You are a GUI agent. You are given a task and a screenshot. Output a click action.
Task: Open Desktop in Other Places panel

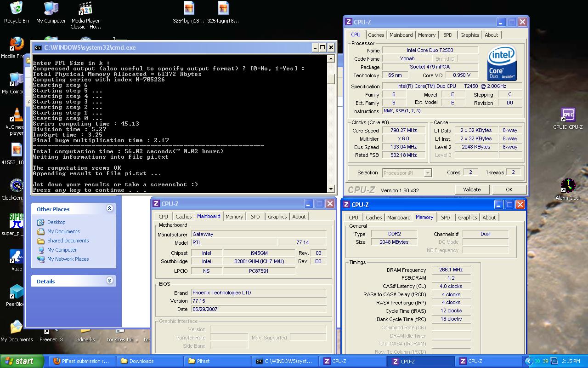click(56, 222)
